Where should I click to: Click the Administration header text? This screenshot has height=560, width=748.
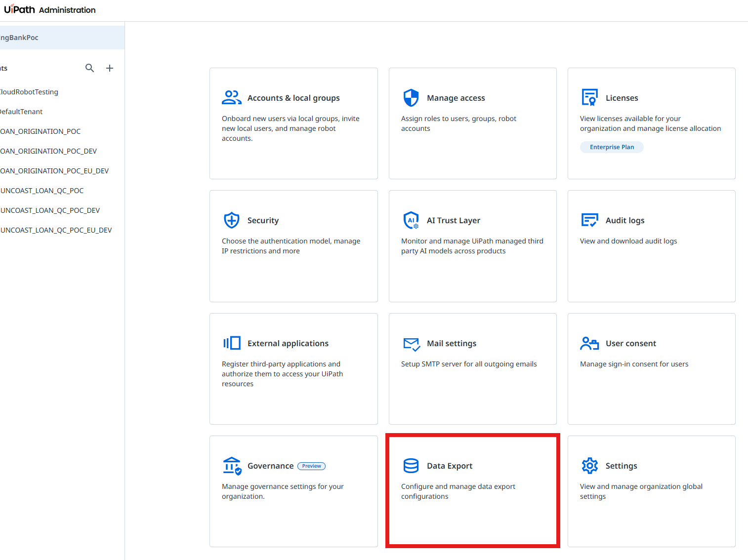point(67,10)
